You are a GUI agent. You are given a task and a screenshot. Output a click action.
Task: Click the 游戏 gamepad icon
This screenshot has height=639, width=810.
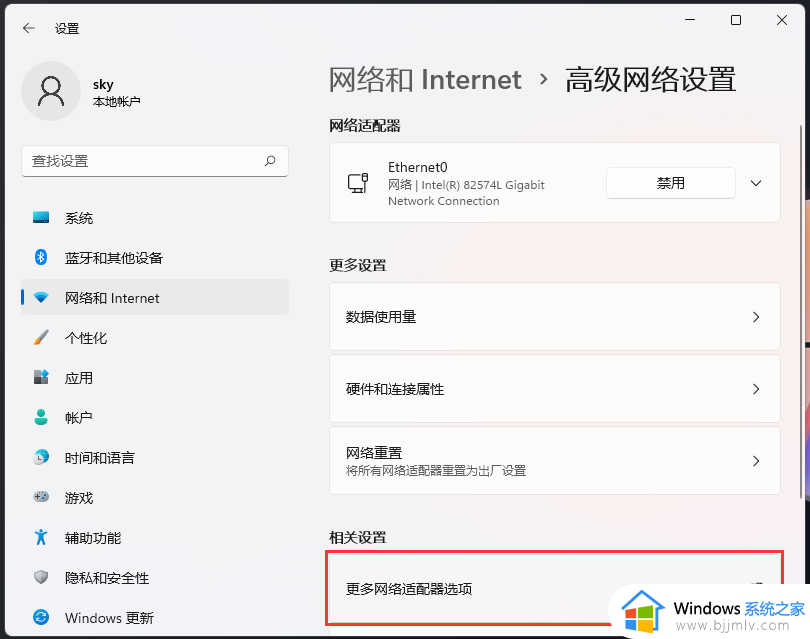click(41, 497)
